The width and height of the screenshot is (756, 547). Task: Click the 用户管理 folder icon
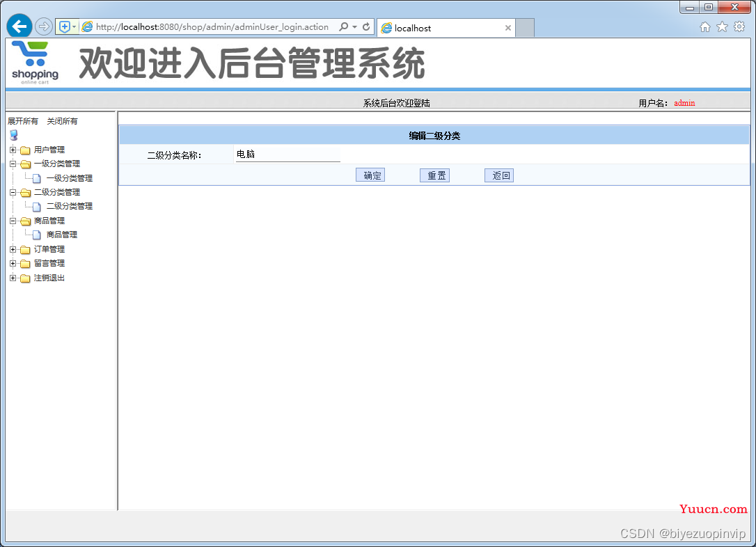pyautogui.click(x=25, y=150)
